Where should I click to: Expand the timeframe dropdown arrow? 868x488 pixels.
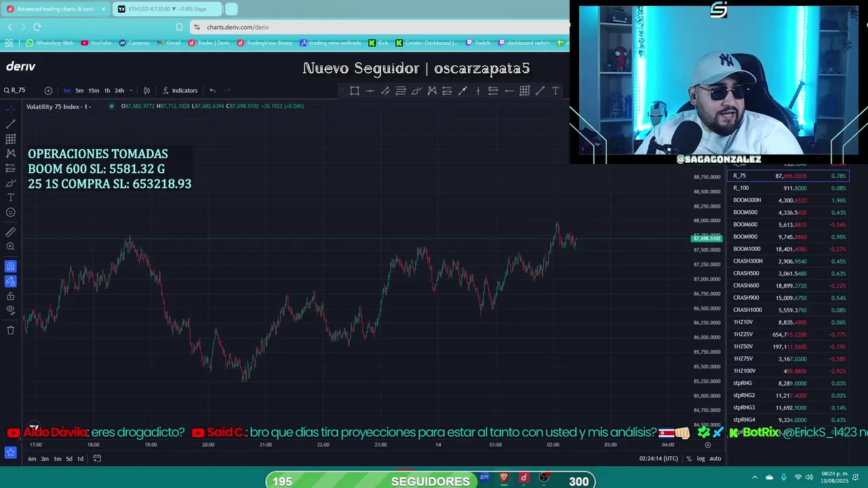(x=130, y=90)
